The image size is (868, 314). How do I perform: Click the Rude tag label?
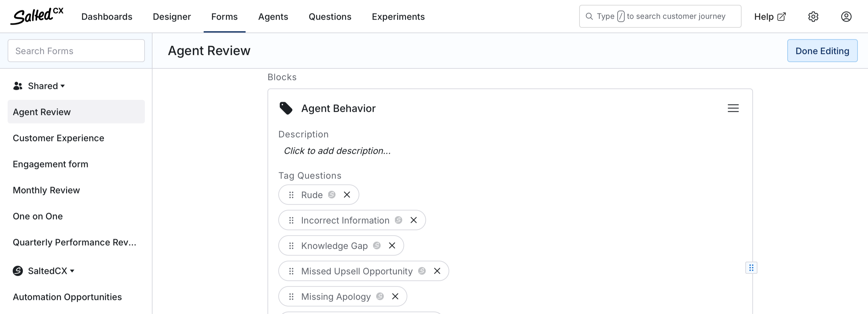point(312,195)
